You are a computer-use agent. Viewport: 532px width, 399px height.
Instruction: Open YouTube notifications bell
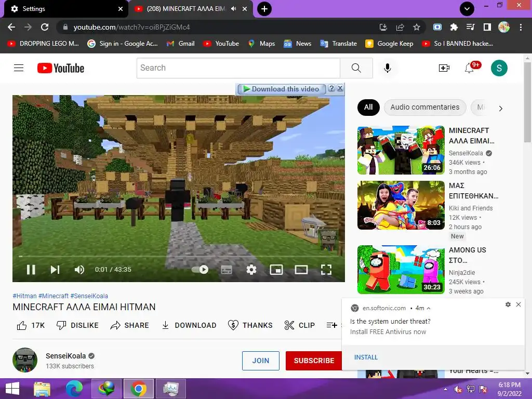coord(470,68)
